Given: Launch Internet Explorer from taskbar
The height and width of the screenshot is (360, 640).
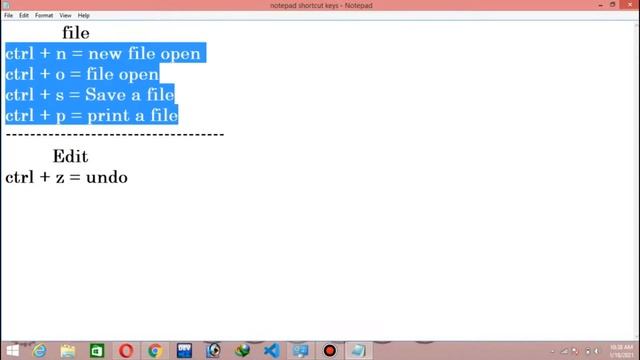Looking at the screenshot, I should tap(40, 351).
